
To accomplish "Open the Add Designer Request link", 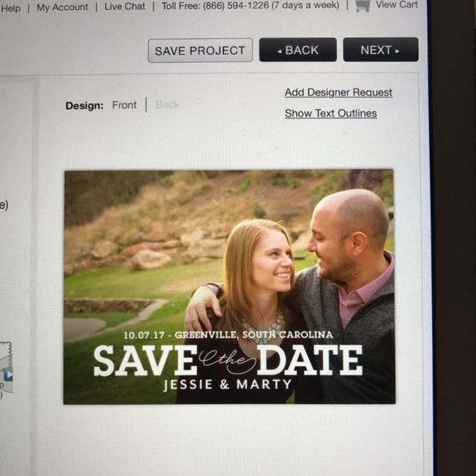I will point(338,92).
